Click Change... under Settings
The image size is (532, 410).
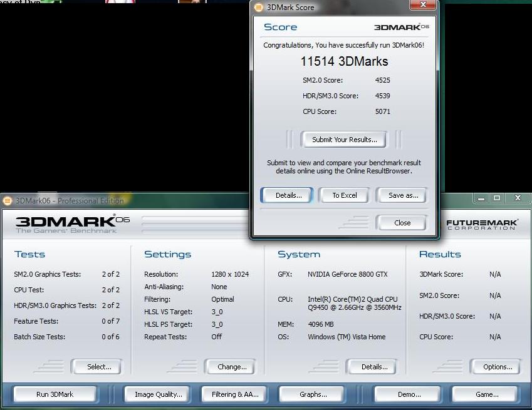tap(231, 367)
